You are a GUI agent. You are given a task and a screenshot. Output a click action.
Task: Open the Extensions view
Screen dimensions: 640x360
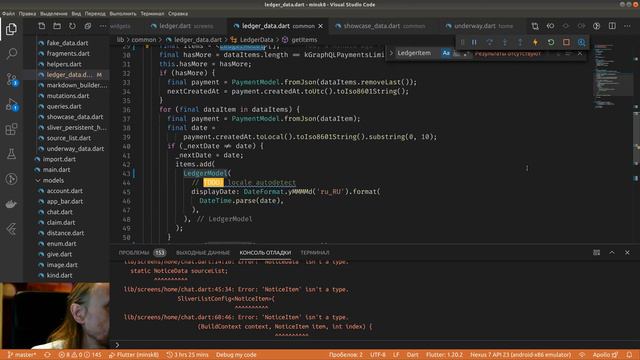click(x=11, y=129)
